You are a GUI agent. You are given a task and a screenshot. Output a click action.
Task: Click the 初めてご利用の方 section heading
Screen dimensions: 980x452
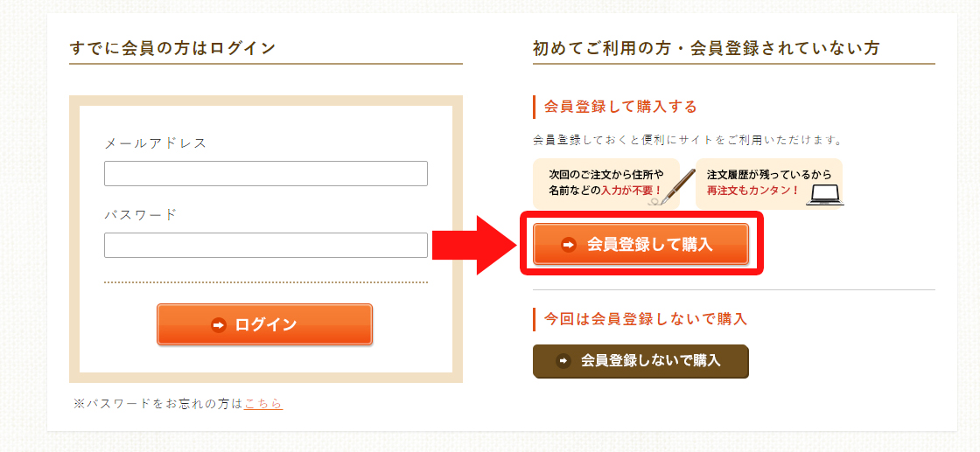706,48
